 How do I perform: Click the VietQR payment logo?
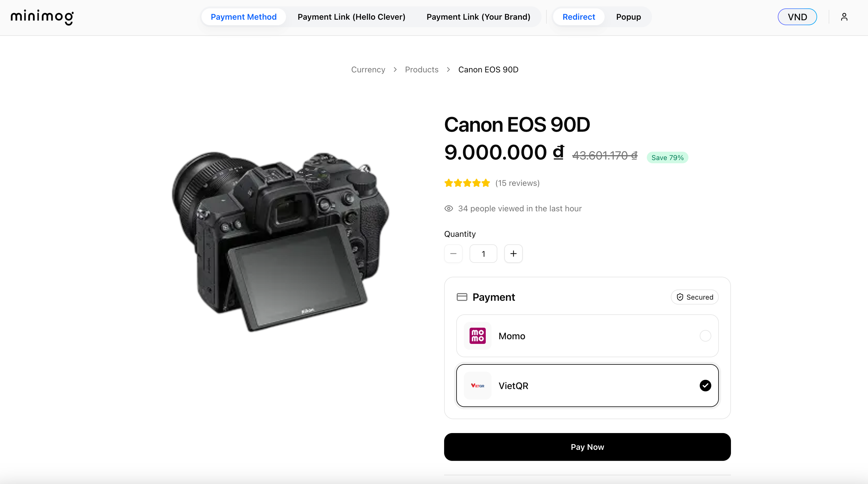pyautogui.click(x=477, y=386)
